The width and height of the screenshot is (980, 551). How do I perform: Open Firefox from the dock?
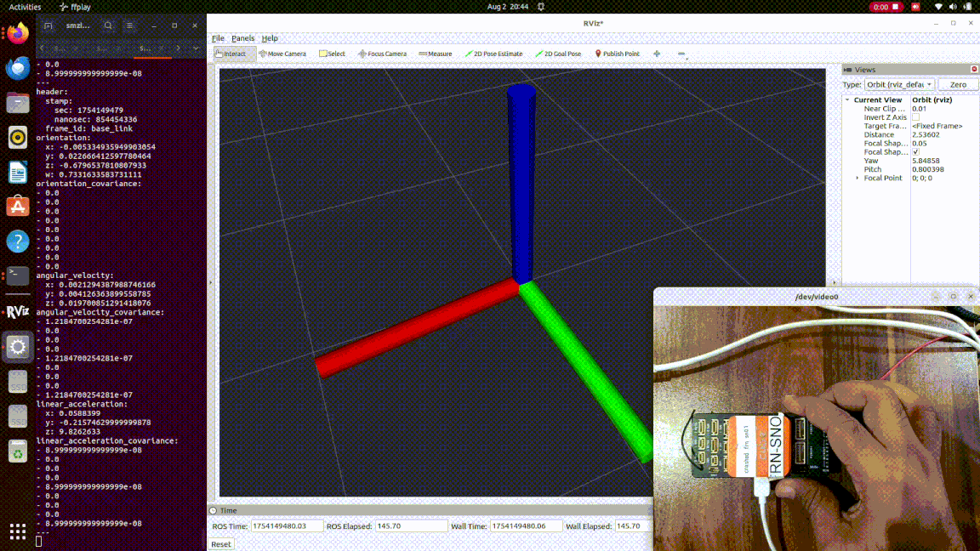(x=17, y=34)
